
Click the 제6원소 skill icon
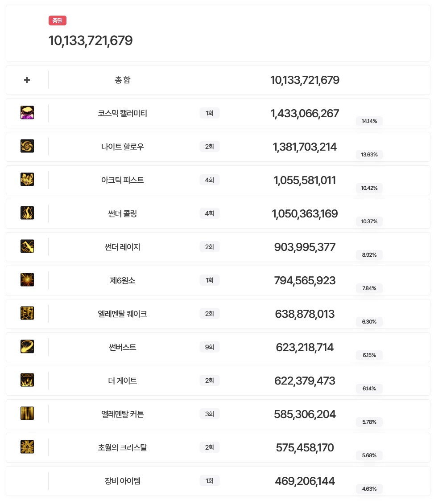click(x=27, y=280)
